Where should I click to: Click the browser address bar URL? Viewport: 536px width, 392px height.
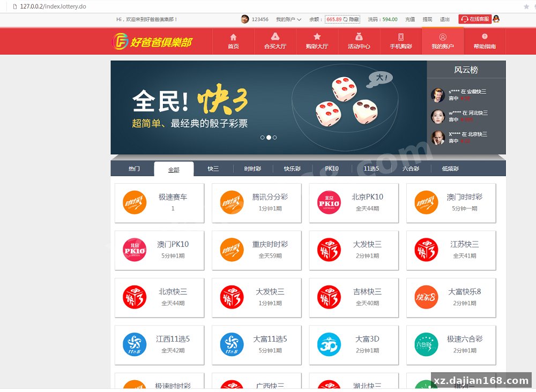[53, 6]
